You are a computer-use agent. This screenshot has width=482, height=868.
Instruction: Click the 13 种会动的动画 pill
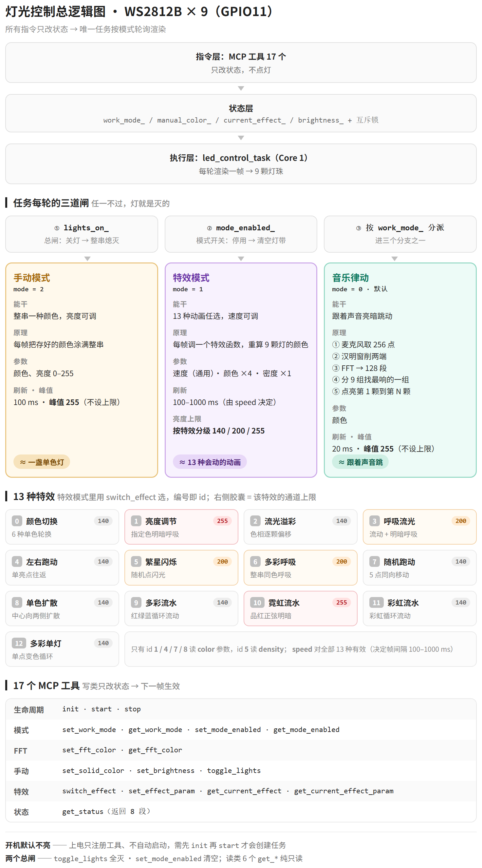tap(210, 462)
